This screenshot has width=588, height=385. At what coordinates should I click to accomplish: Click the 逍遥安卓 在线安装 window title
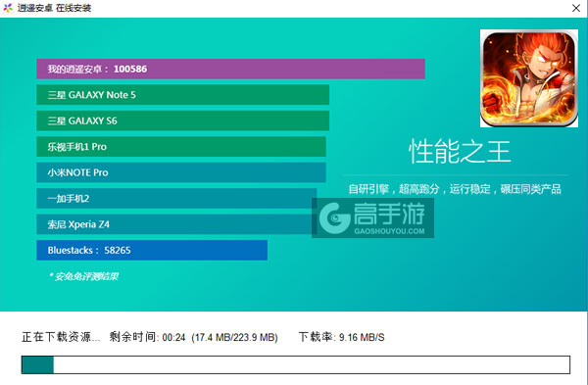(x=54, y=8)
